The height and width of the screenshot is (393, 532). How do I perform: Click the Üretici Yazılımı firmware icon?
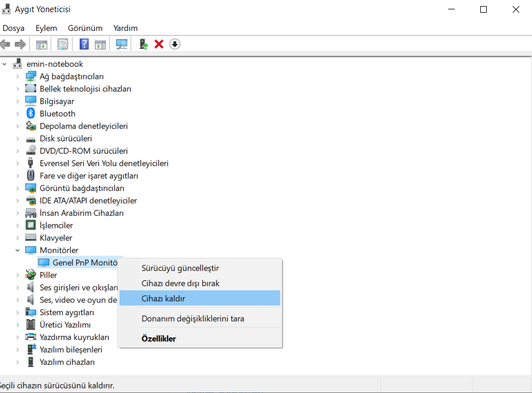click(30, 325)
